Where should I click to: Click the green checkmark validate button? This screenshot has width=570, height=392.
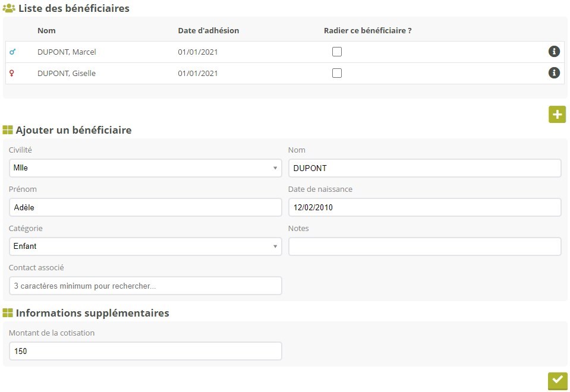click(558, 381)
